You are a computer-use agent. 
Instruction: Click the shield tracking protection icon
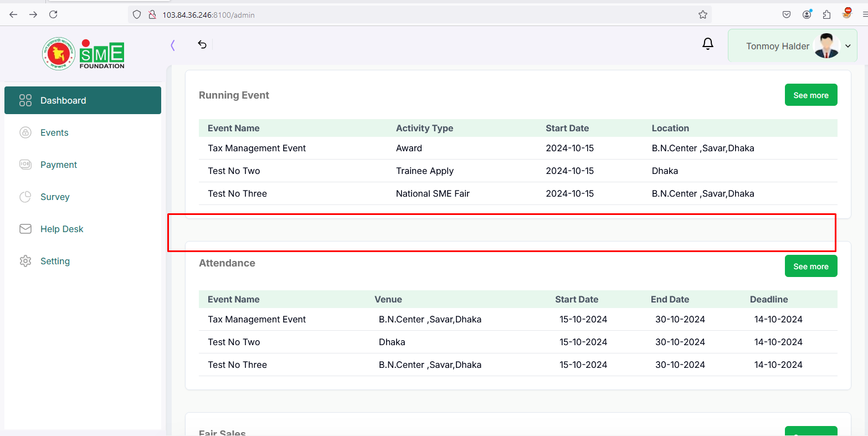pyautogui.click(x=137, y=15)
